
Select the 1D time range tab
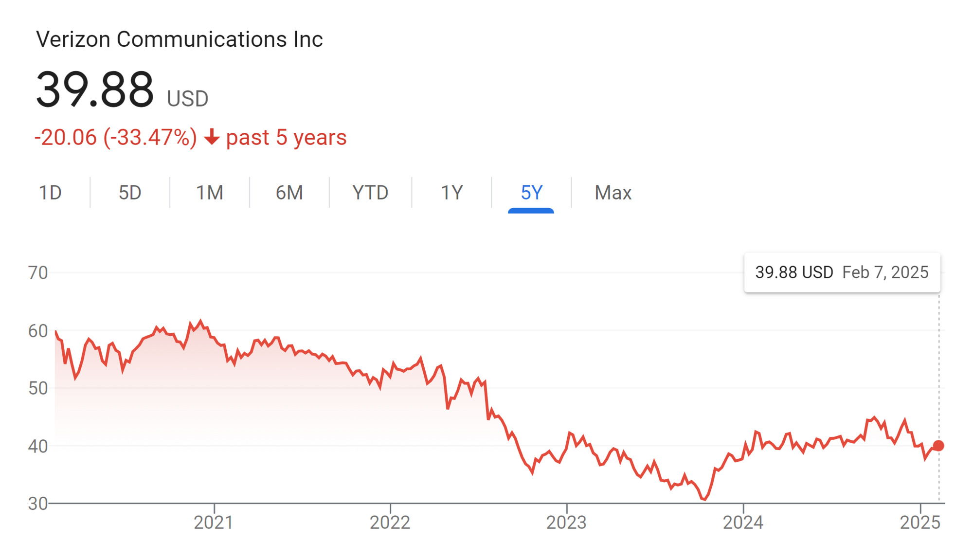(50, 193)
